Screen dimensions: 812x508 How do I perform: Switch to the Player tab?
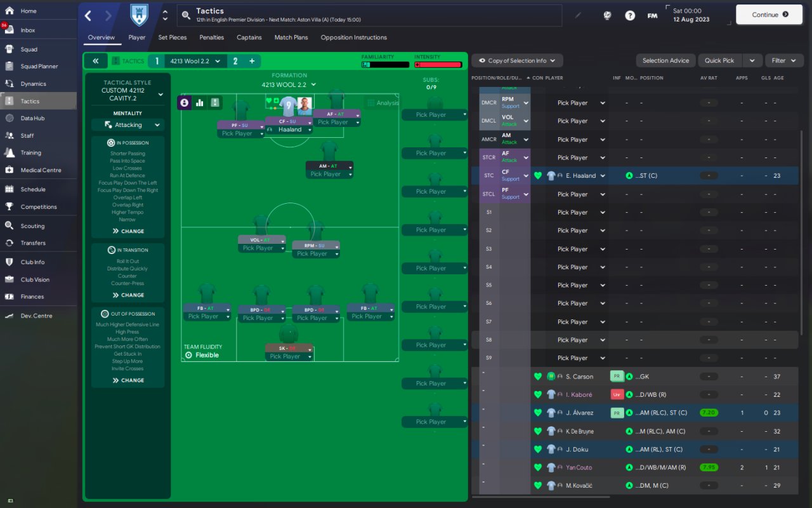tap(137, 37)
